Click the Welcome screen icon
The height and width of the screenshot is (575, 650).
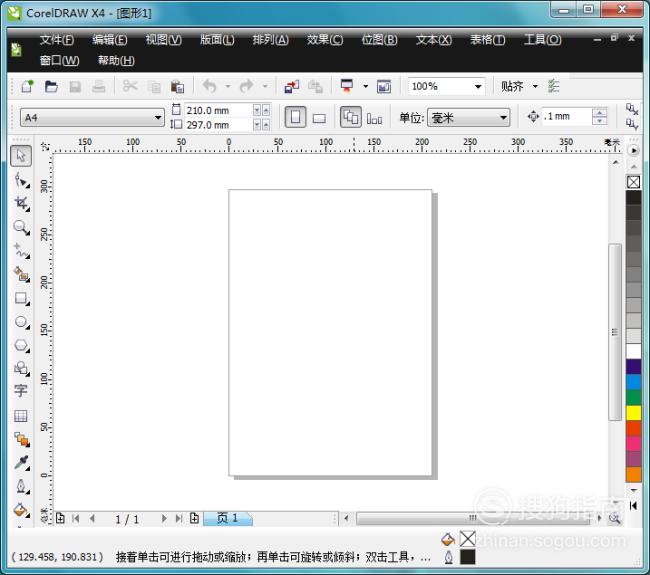[384, 87]
